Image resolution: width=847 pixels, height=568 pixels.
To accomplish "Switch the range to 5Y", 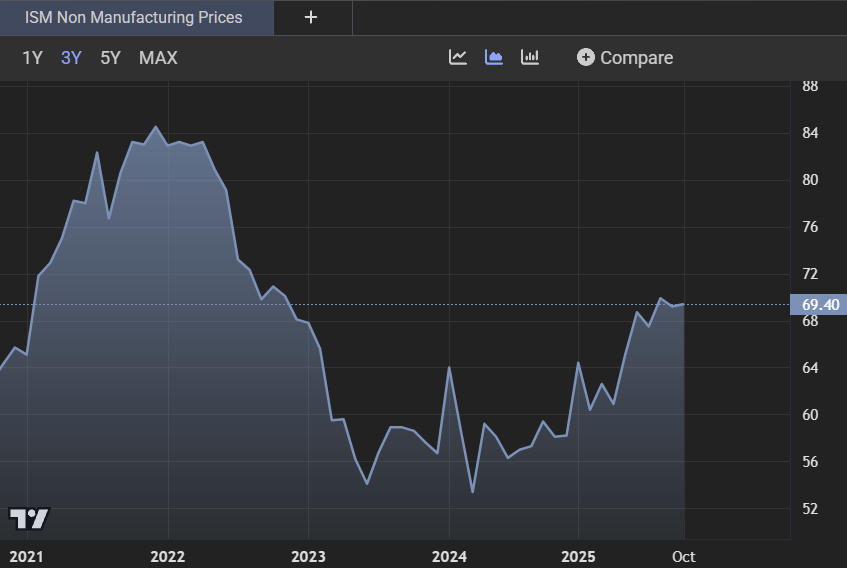I will (x=110, y=58).
